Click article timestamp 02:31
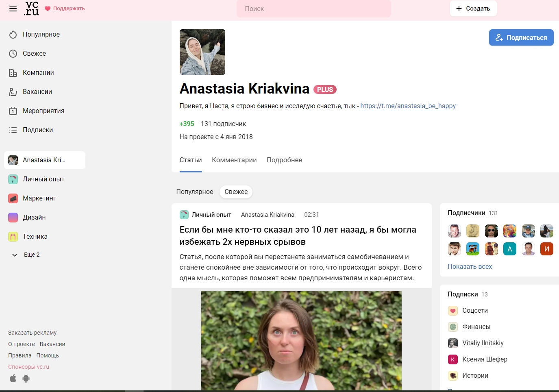The image size is (559, 392). pos(312,215)
